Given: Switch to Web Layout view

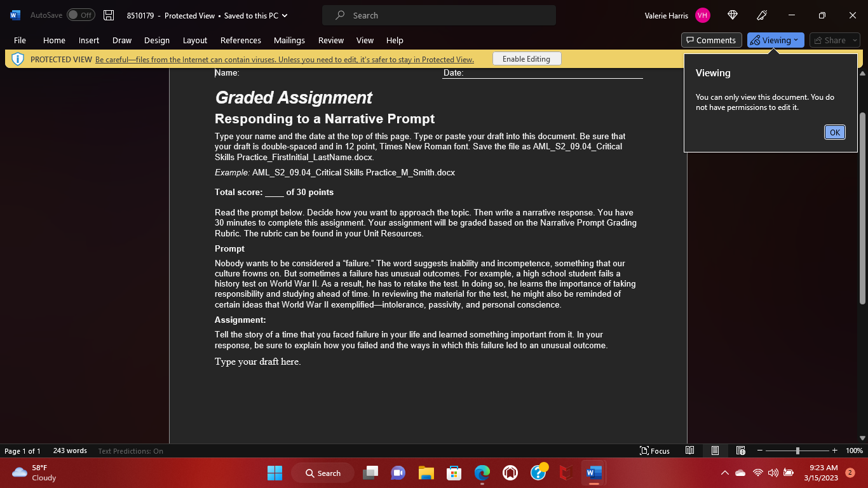Looking at the screenshot, I should [x=740, y=451].
